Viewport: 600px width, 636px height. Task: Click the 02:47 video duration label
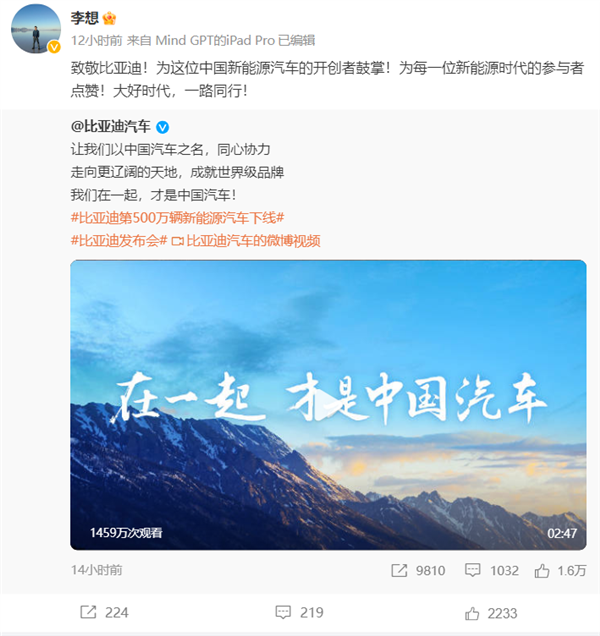[x=562, y=533]
